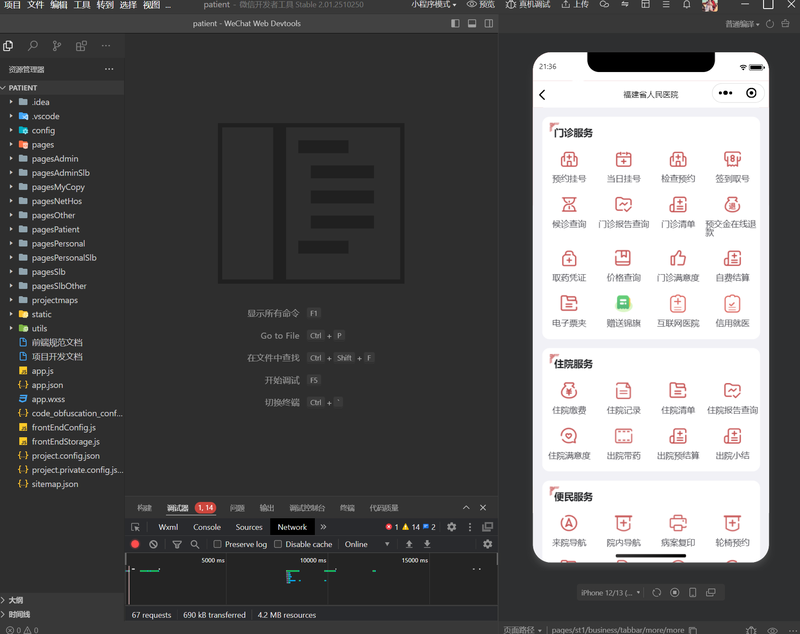800x634 pixels.
Task: Switch to the Sources tab
Action: [x=249, y=527]
